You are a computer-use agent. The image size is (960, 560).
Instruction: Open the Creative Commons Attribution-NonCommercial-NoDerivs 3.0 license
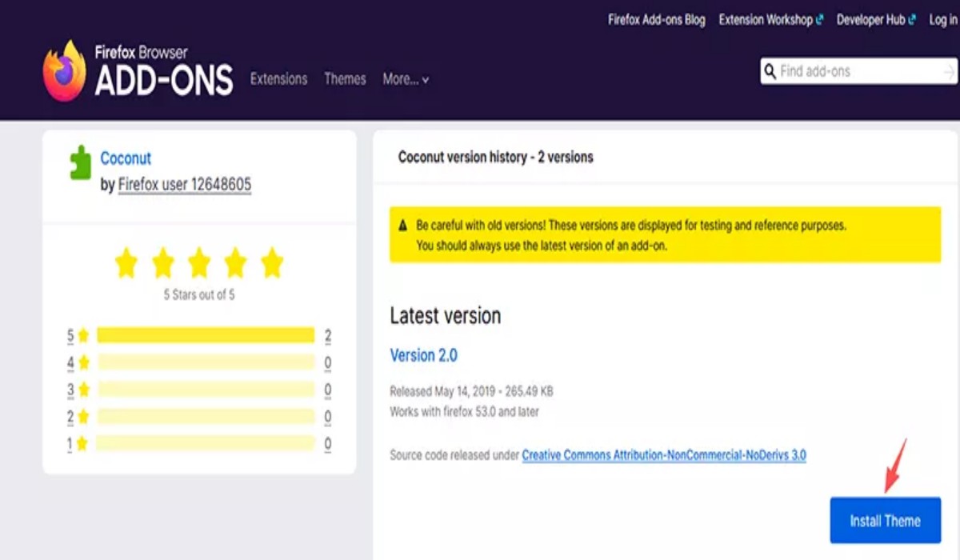664,455
